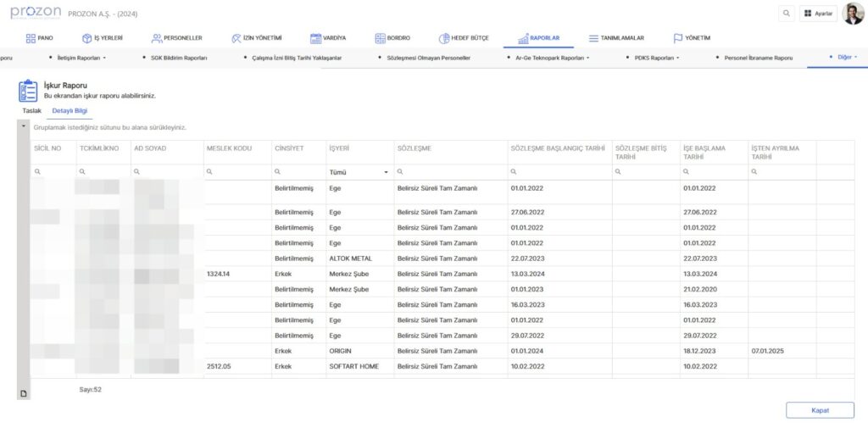Switch to the Taslak tab
Screen dimensions: 868x428
(31, 111)
